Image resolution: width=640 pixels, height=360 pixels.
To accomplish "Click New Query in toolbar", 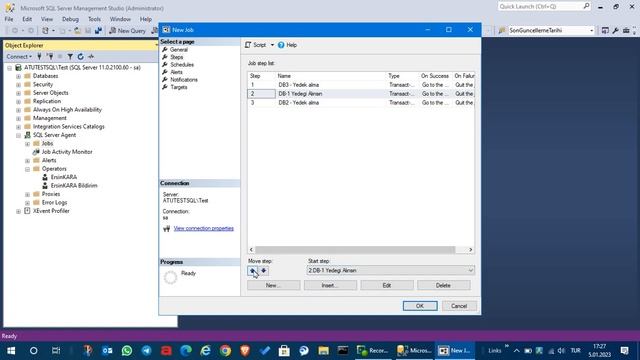I will coord(127,31).
